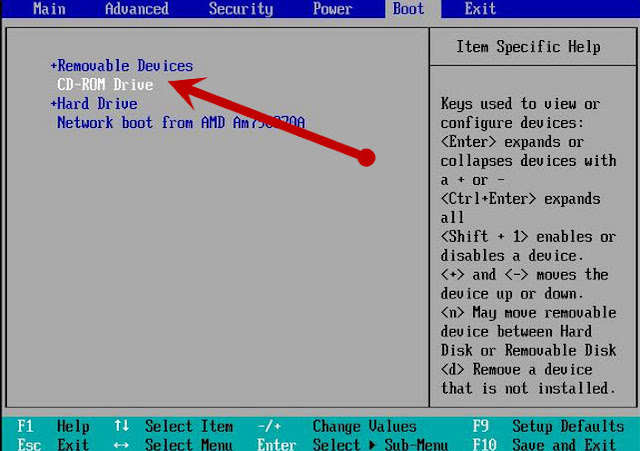This screenshot has width=640, height=451.
Task: Select the CD-ROM Drive boot entry
Action: [x=105, y=84]
